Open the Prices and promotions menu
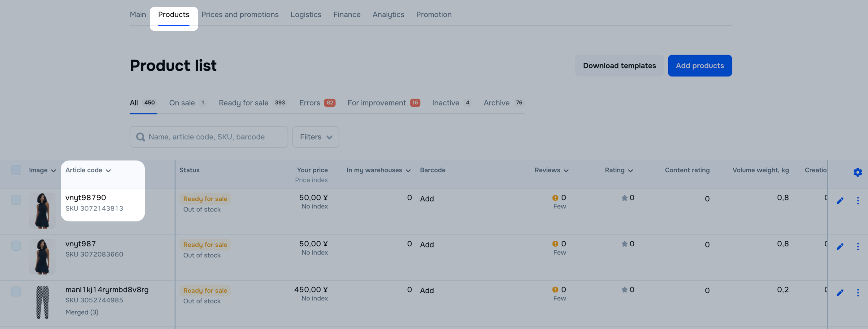The height and width of the screenshot is (329, 868). 240,15
